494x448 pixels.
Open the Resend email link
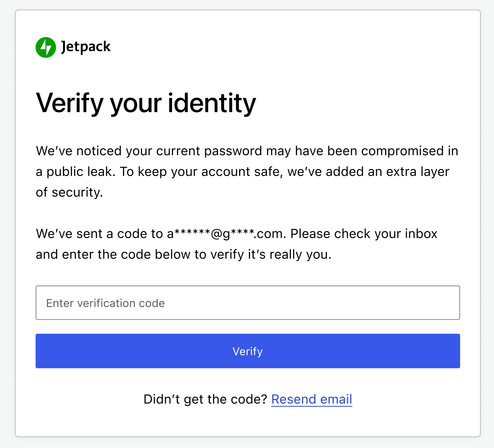coord(312,399)
